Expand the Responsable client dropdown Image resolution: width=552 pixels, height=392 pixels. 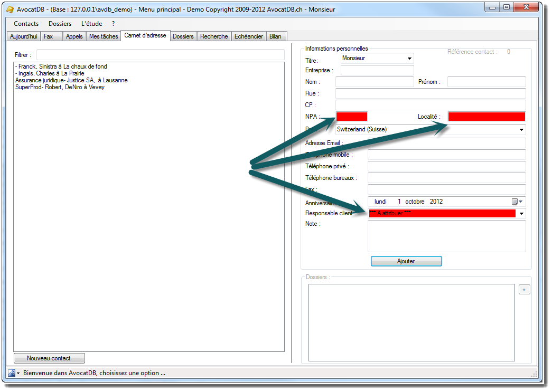(x=521, y=214)
